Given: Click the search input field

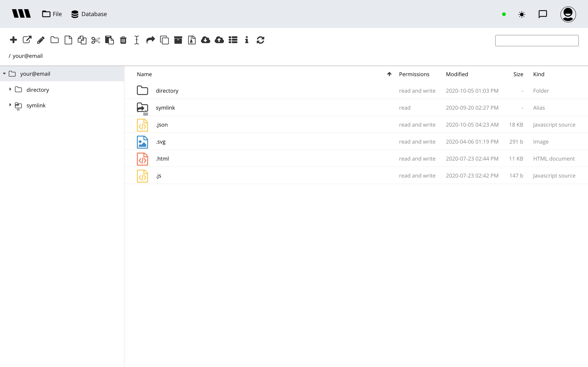Looking at the screenshot, I should point(537,41).
